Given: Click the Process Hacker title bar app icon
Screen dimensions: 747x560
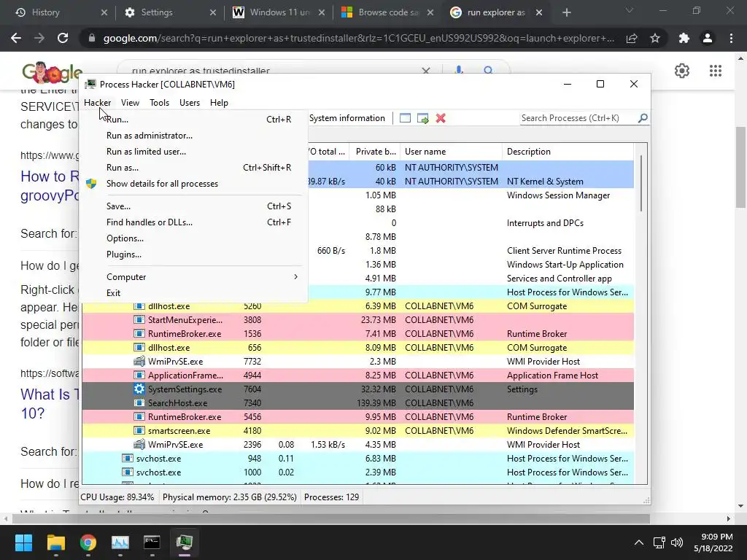Looking at the screenshot, I should point(90,85).
